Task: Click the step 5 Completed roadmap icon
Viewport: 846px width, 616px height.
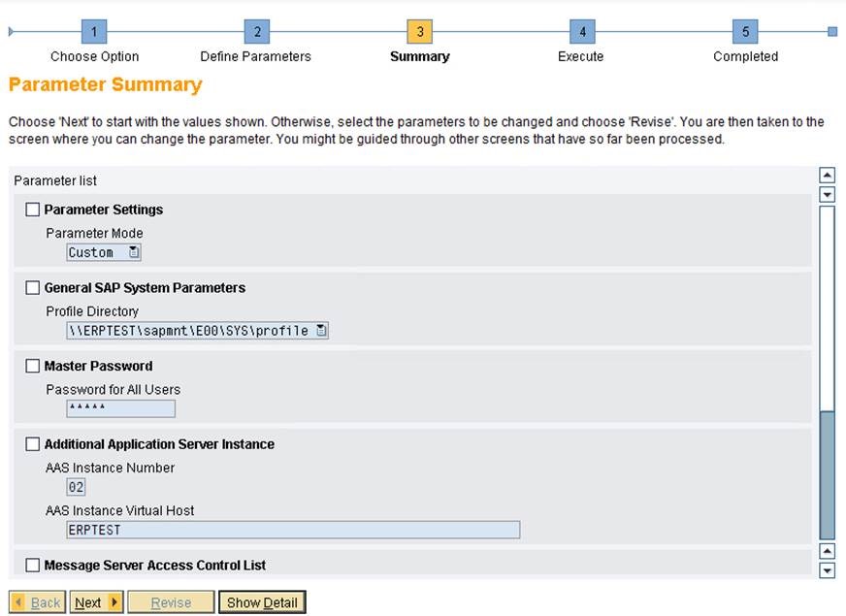Action: (x=745, y=32)
